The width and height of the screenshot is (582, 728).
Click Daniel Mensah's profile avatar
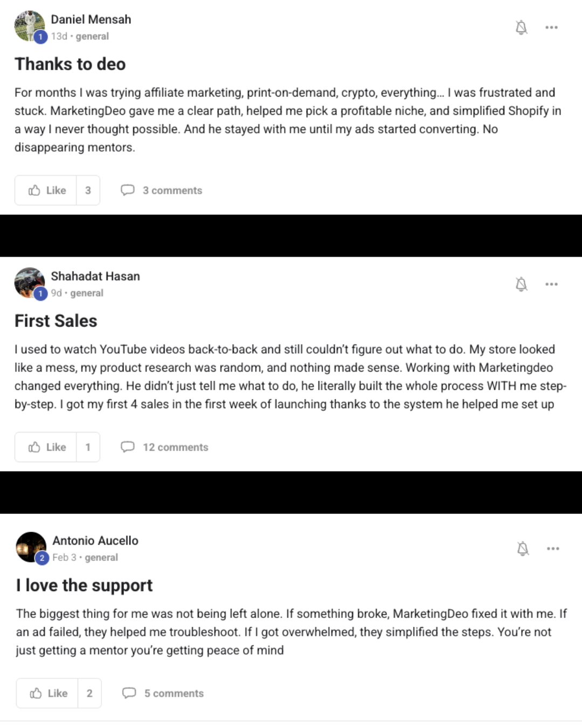click(29, 25)
